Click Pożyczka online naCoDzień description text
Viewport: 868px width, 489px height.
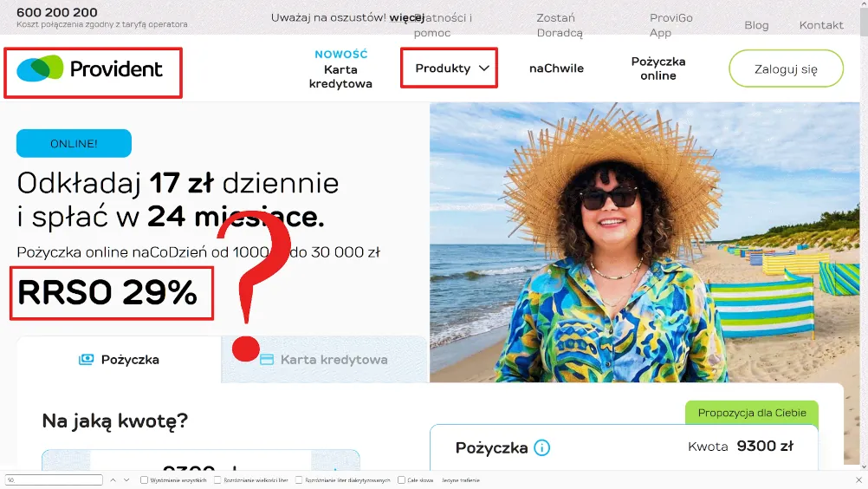198,252
